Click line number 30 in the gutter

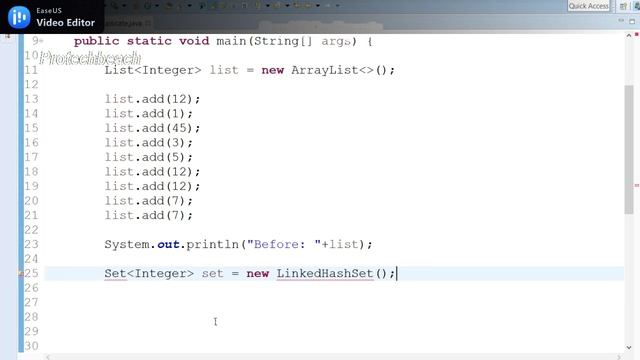pos(31,346)
